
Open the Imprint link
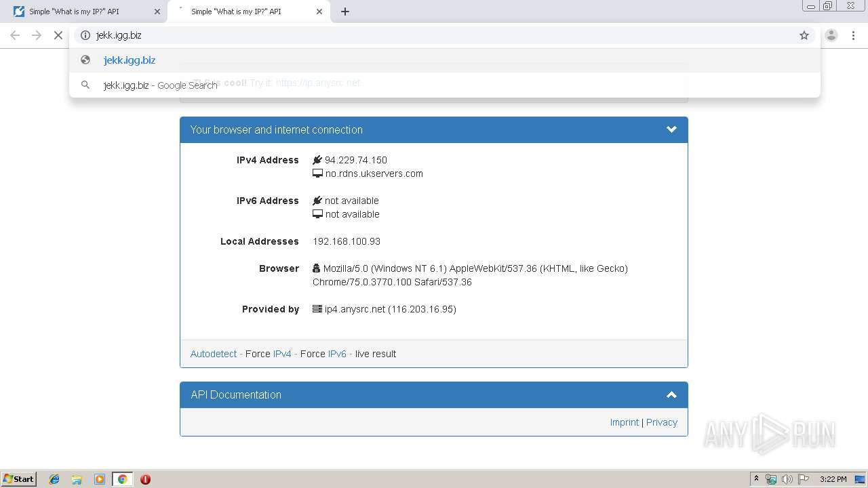pyautogui.click(x=624, y=422)
